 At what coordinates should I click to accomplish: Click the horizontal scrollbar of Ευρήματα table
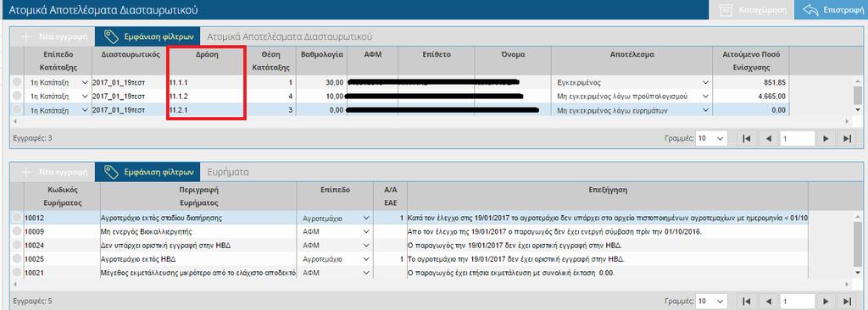pyautogui.click(x=431, y=284)
